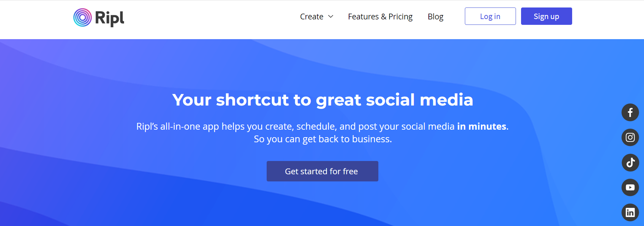Viewport: 644px width, 226px height.
Task: Click the Log in button
Action: tap(490, 16)
